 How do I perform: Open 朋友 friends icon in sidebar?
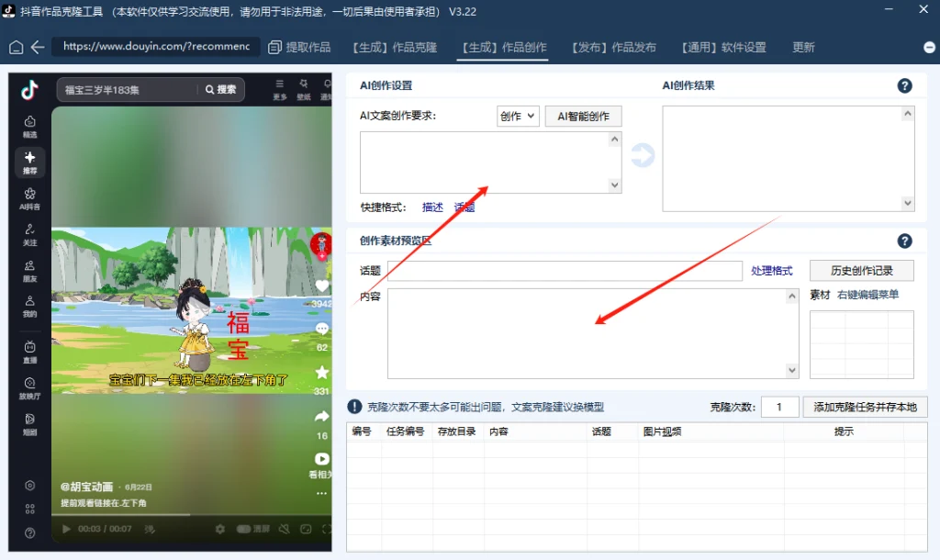click(29, 271)
